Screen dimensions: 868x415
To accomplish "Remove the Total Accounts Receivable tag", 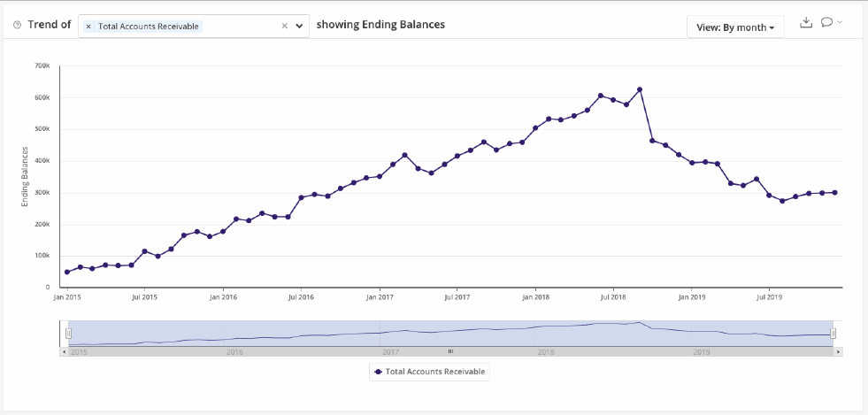I will point(88,27).
